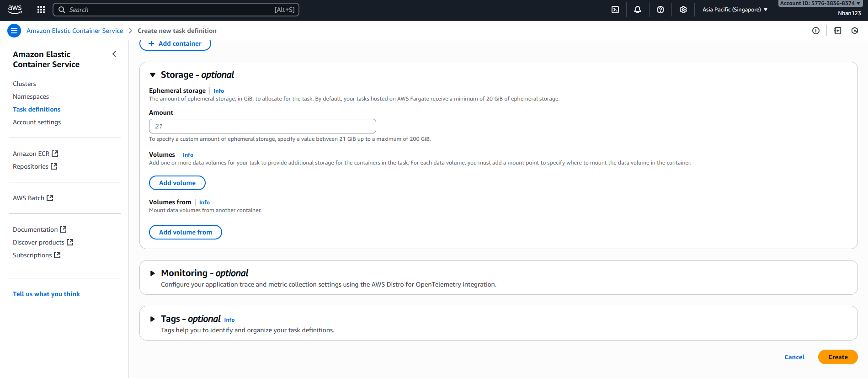Screen dimensions: 868x378
Task: Open Account settings in sidebar
Action: pos(37,122)
